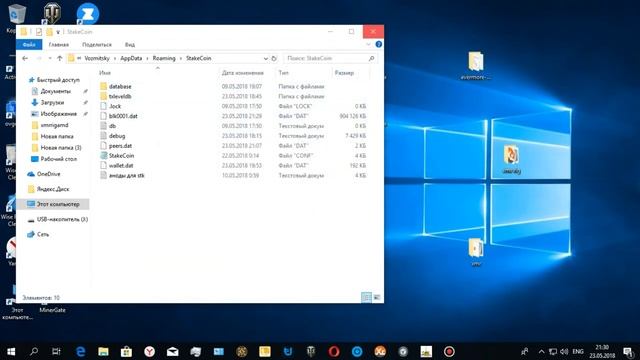Open World of Tanks desktop shortcut
This screenshot has width=640, height=360.
coord(52,13)
